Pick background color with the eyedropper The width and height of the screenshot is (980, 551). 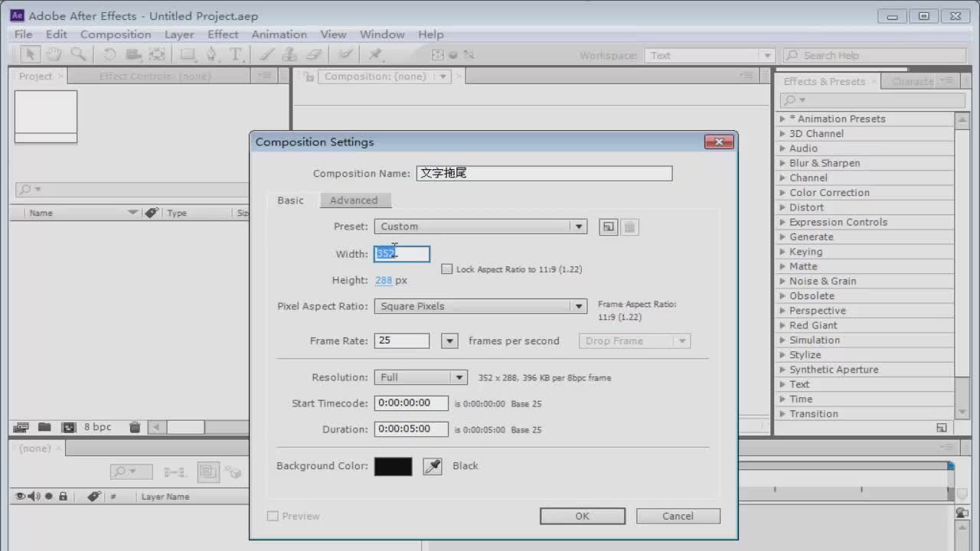(433, 466)
